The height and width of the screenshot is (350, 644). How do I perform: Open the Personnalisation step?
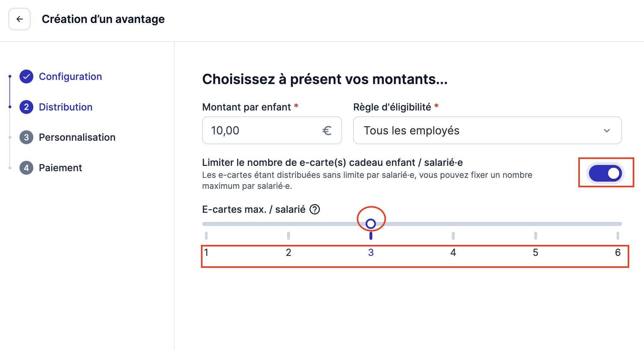point(77,137)
